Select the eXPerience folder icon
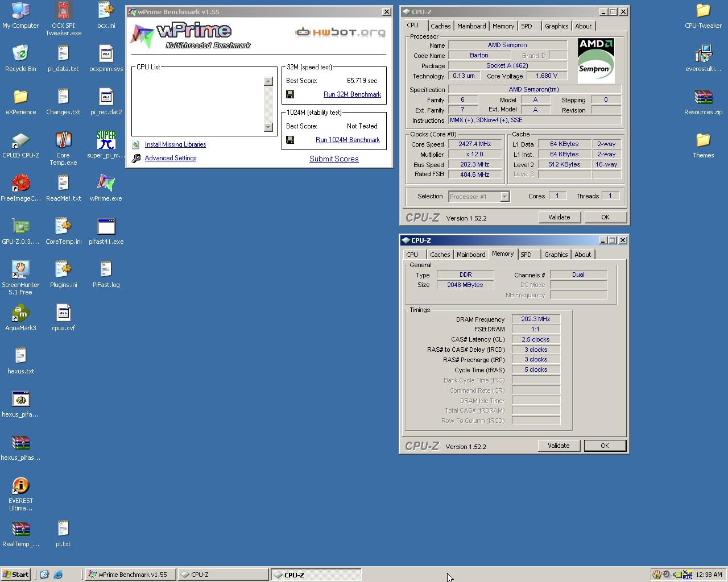This screenshot has height=582, width=728. point(20,101)
